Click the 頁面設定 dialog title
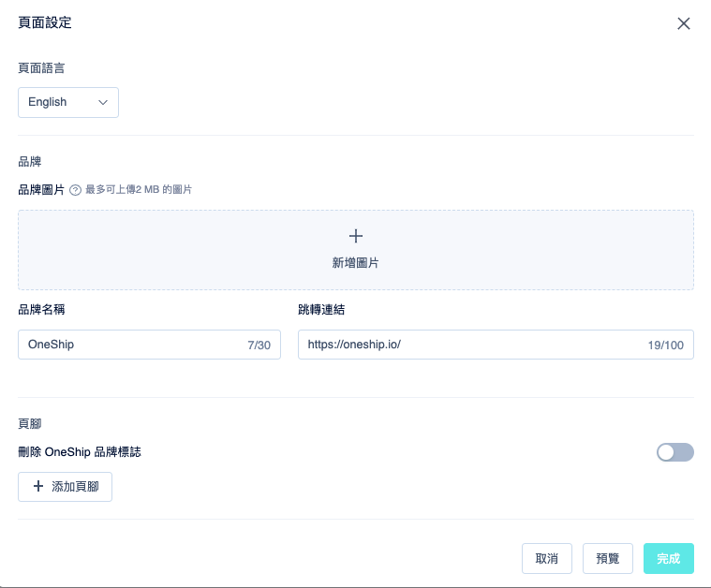Image resolution: width=711 pixels, height=588 pixels. tap(45, 22)
